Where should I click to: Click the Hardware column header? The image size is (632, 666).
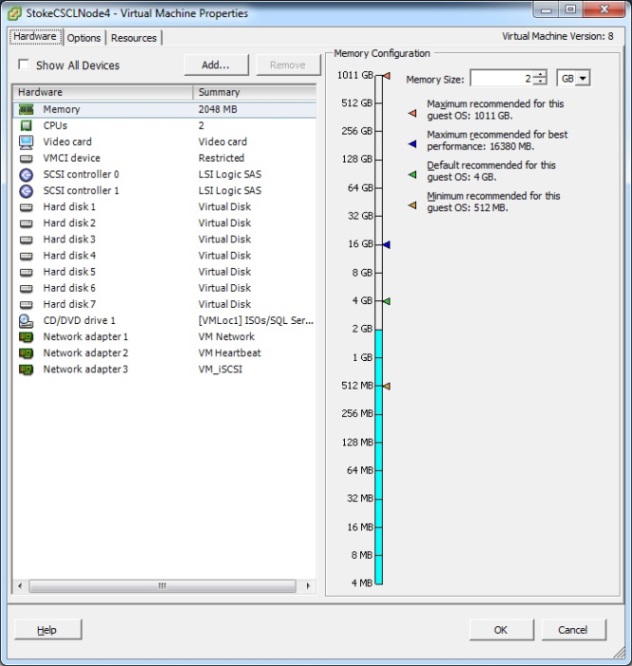(103, 92)
